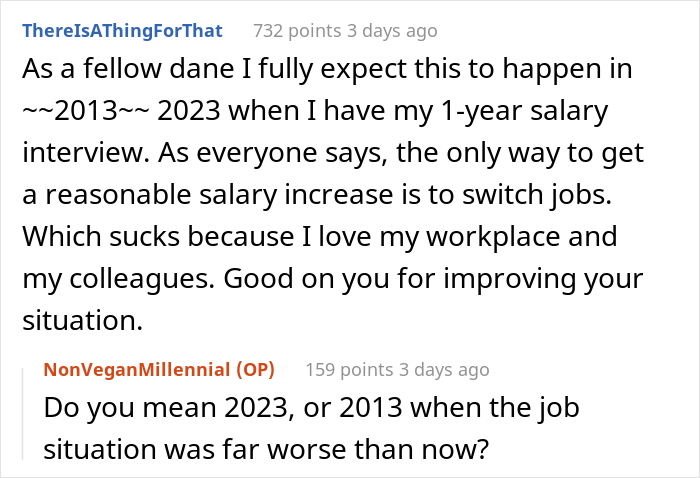Open the reply's 3 days ago timestamp
This screenshot has width=700, height=478.
(441, 370)
